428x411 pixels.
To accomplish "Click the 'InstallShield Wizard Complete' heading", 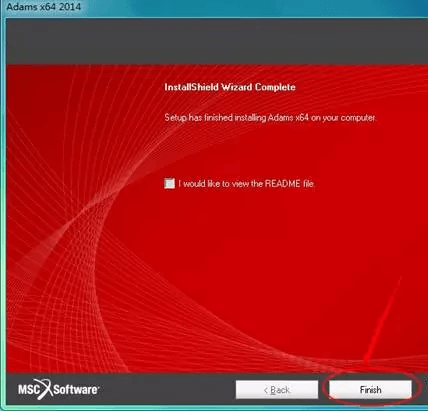I will 230,87.
